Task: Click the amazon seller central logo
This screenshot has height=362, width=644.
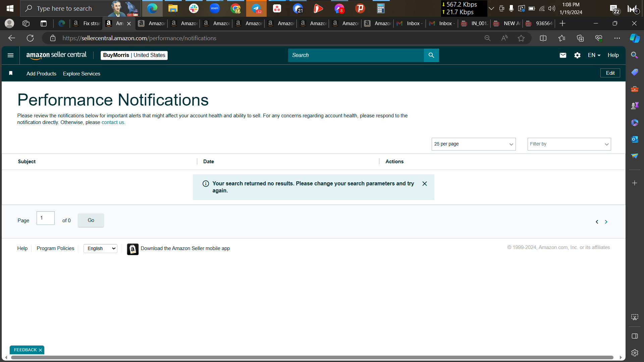Action: click(56, 55)
